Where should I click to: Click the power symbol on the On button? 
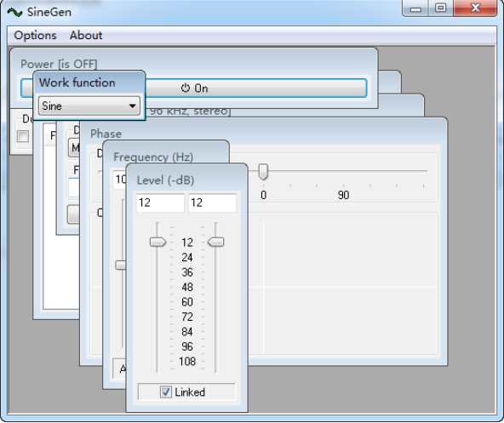pyautogui.click(x=185, y=88)
